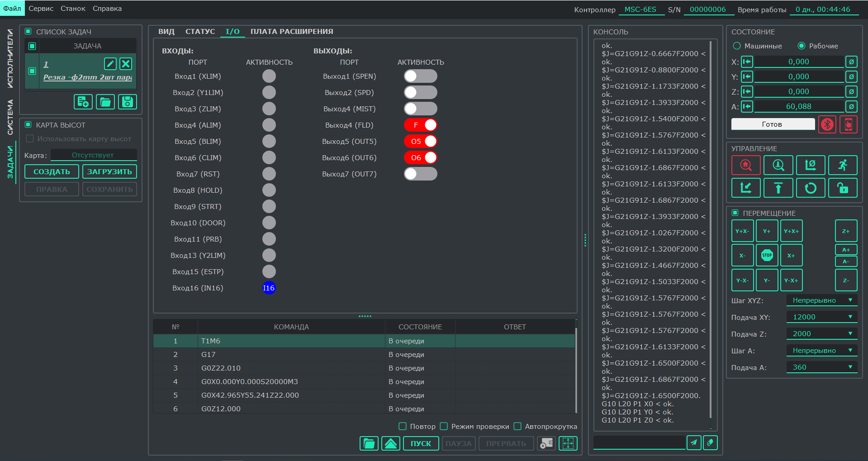This screenshot has width=868, height=461.
Task: Jog the A- axis button
Action: 846,261
